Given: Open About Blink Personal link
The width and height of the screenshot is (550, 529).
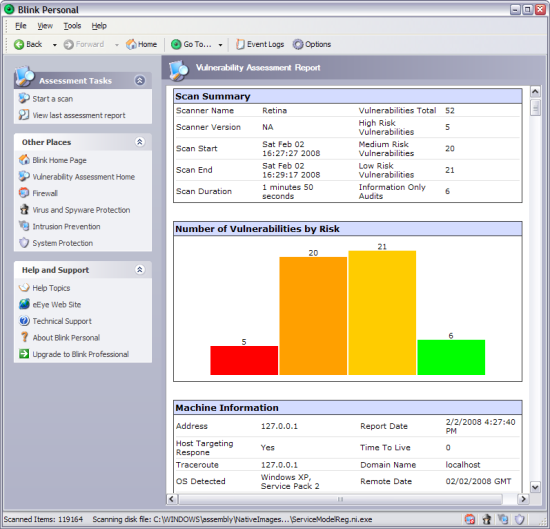Looking at the screenshot, I should 66,337.
